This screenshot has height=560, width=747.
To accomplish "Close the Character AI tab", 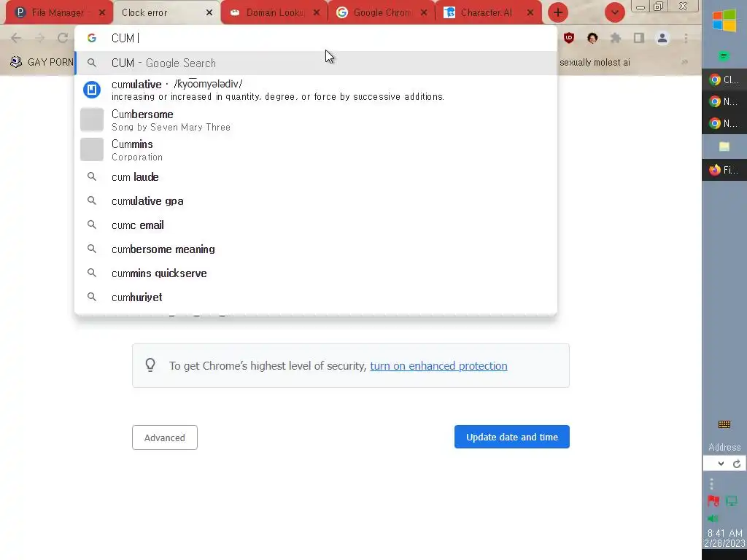I will pos(530,13).
